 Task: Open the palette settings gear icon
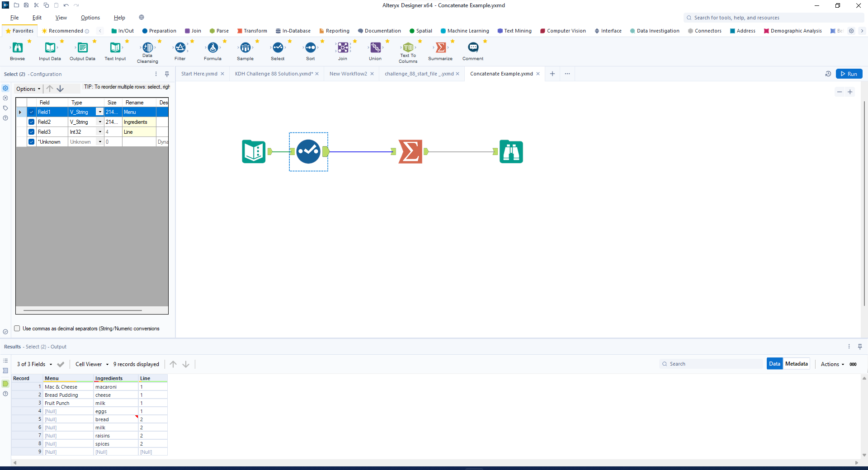pos(851,31)
